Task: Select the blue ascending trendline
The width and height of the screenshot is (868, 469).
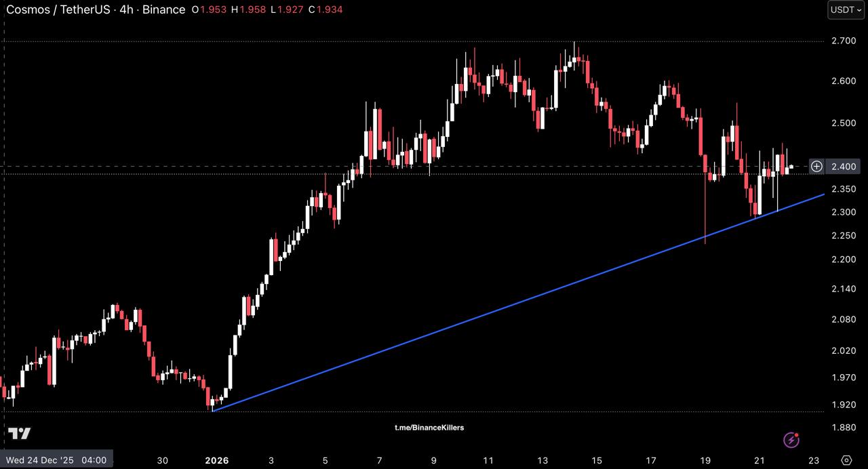Action: 515,302
